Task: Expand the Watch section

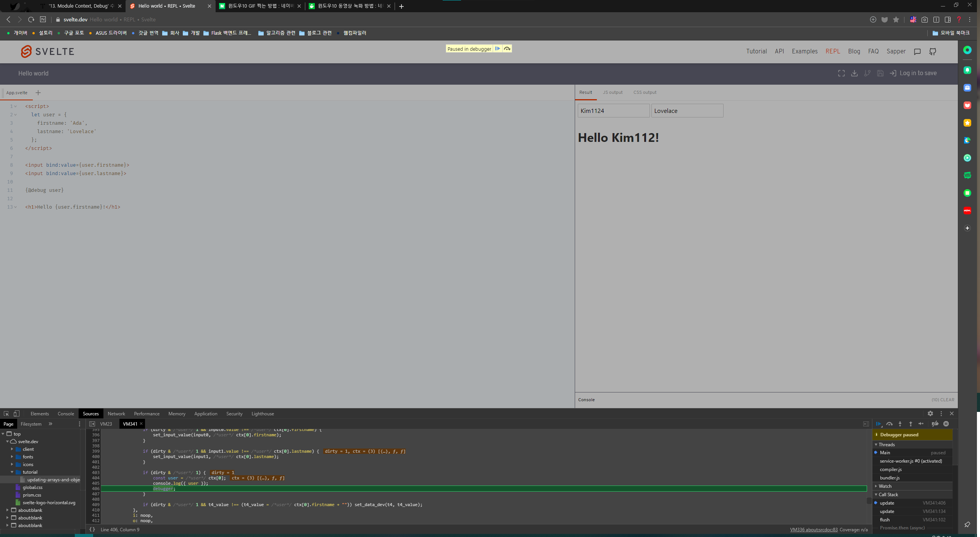Action: tap(885, 486)
